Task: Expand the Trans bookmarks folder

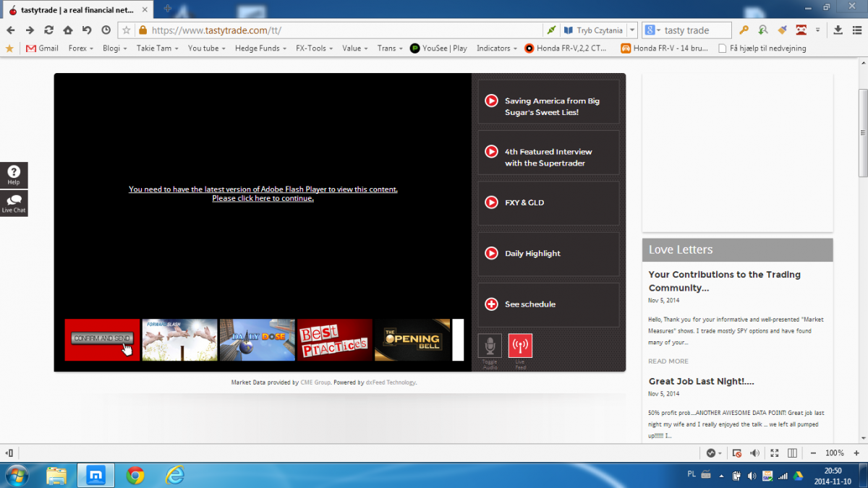Action: click(391, 48)
